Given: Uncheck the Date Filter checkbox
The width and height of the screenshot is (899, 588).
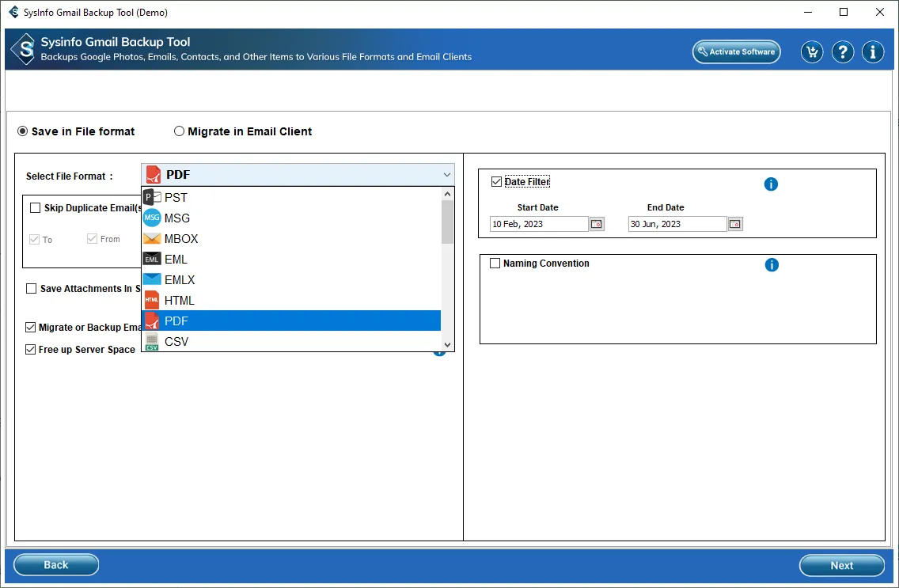Looking at the screenshot, I should click(x=496, y=182).
